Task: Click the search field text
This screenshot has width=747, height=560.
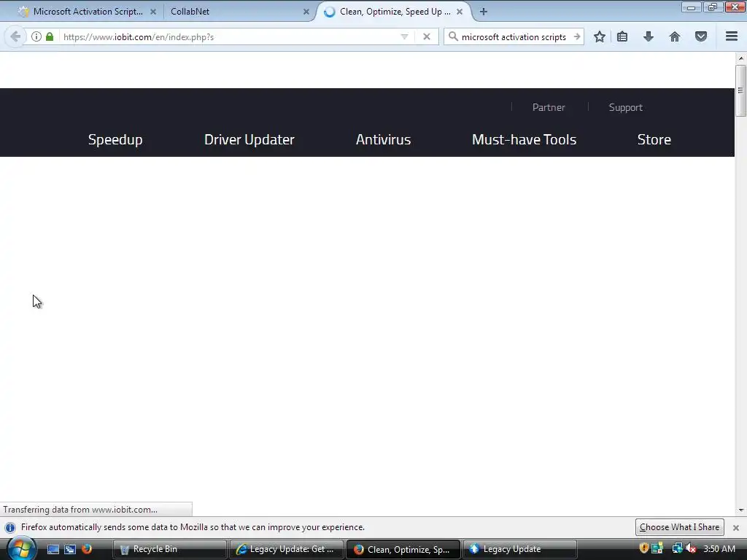Action: click(514, 36)
